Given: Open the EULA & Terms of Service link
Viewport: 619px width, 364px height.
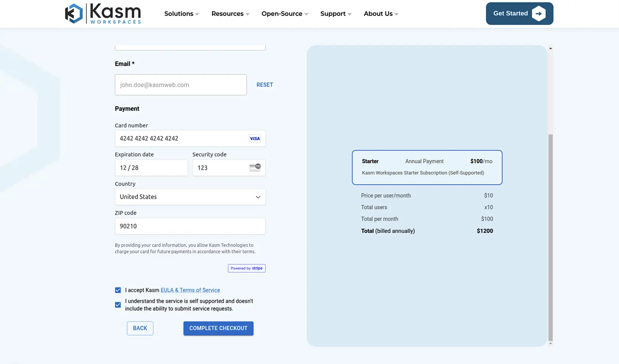Looking at the screenshot, I should click(x=190, y=290).
